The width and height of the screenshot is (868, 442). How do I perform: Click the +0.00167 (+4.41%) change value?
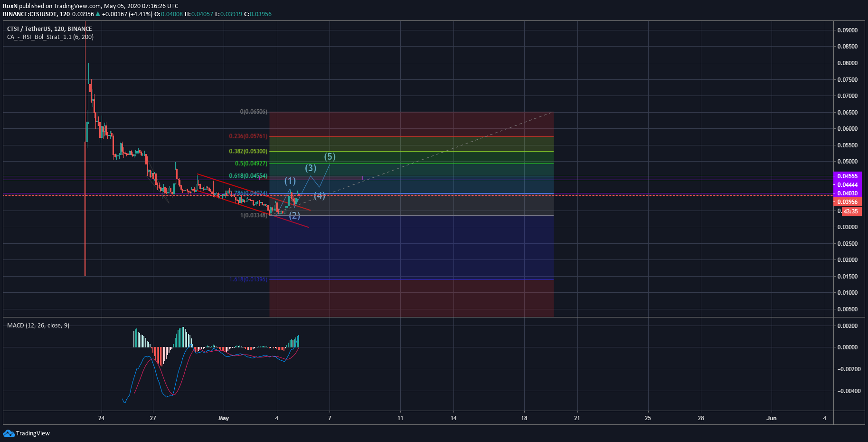click(127, 14)
